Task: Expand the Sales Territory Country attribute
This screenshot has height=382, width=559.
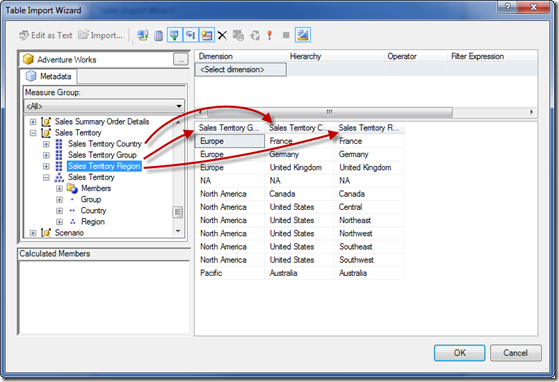Action: (46, 144)
